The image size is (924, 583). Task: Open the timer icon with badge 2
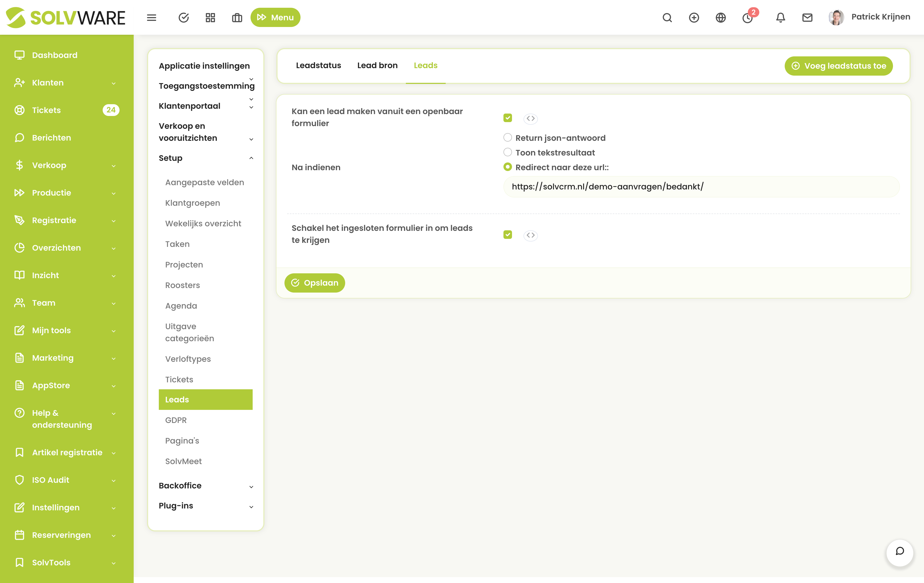coord(747,18)
